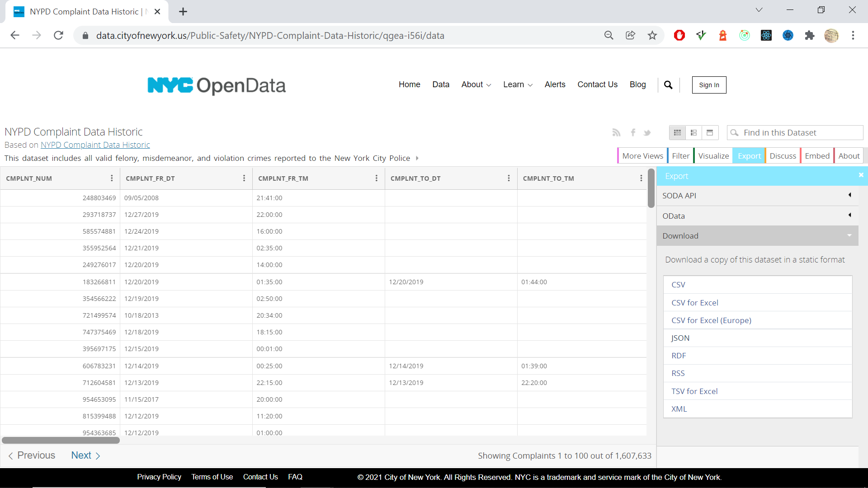Expand the Learn navigation dropdown
Screen dimensions: 868x488
pos(518,84)
